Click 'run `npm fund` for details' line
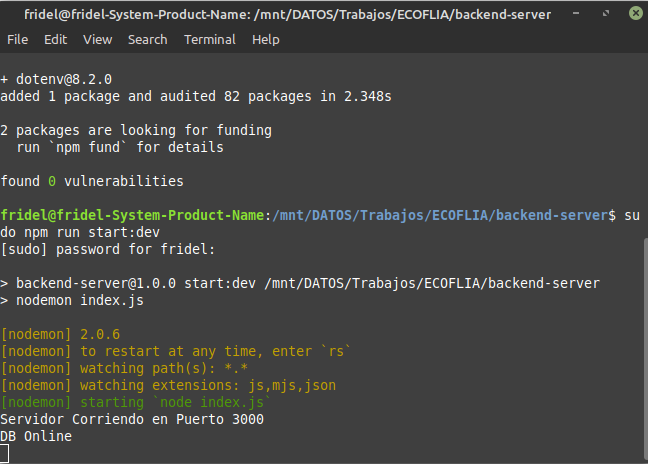 pyautogui.click(x=120, y=148)
